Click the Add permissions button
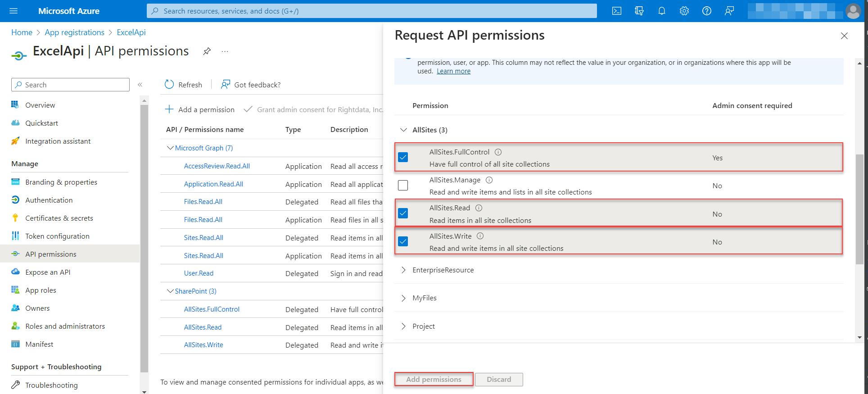The width and height of the screenshot is (868, 394). (434, 379)
